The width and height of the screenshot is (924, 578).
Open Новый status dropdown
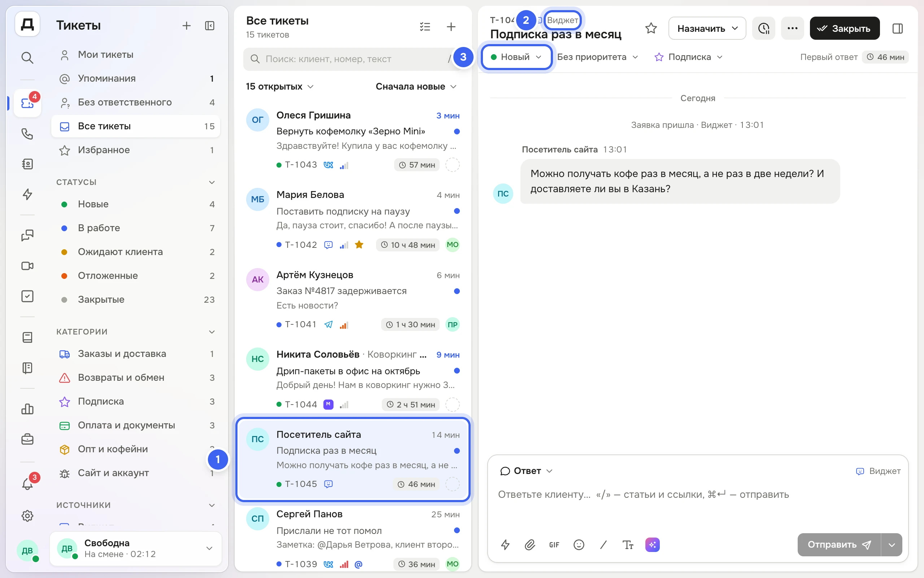[517, 57]
